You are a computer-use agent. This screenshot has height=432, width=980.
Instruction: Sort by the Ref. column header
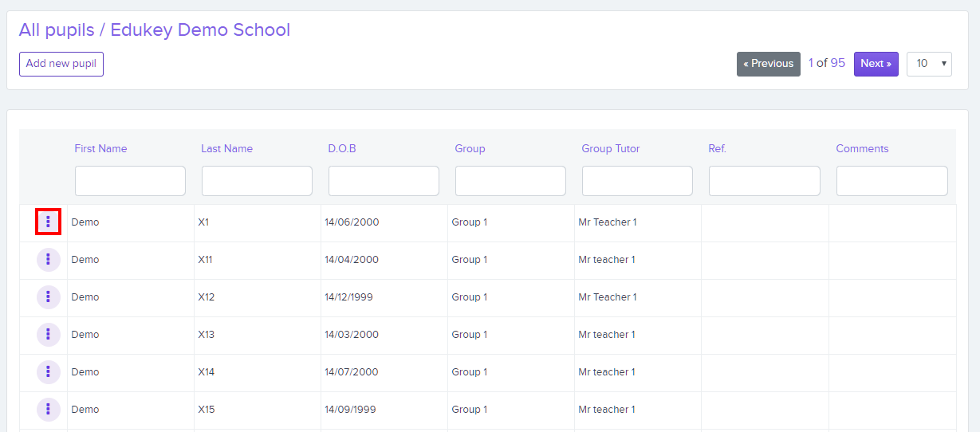point(718,148)
